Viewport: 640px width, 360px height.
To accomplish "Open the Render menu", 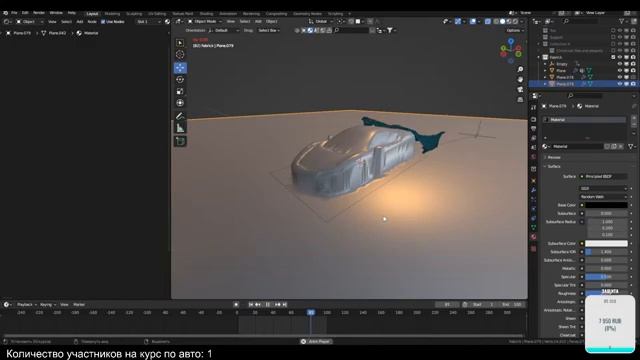I will coord(39,13).
